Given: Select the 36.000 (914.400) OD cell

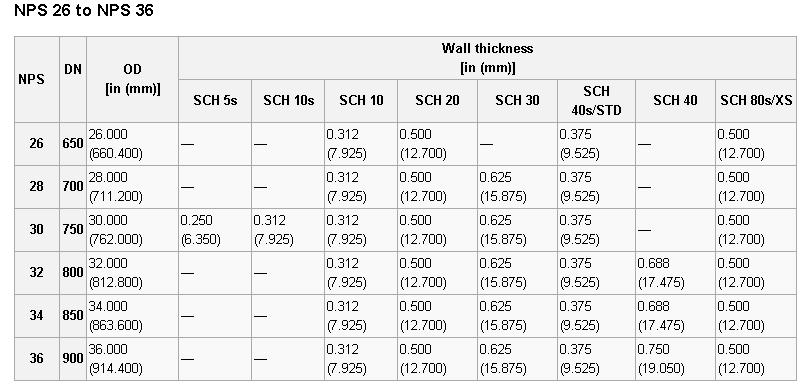Looking at the screenshot, I should (x=133, y=359).
